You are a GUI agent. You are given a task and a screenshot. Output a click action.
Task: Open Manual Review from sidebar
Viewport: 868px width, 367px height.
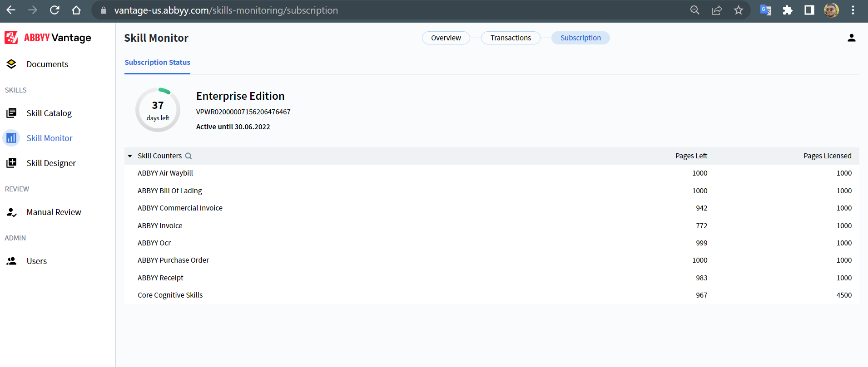[x=54, y=212]
